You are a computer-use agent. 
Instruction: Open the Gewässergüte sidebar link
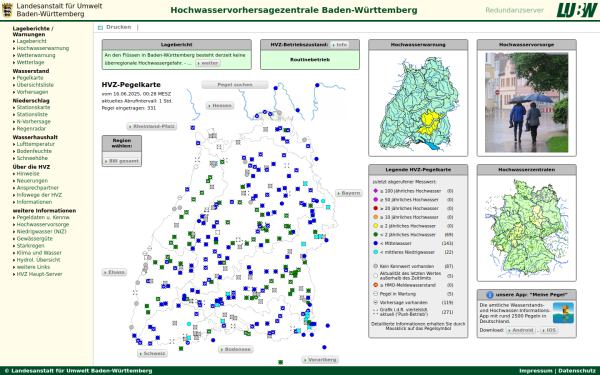tap(34, 238)
